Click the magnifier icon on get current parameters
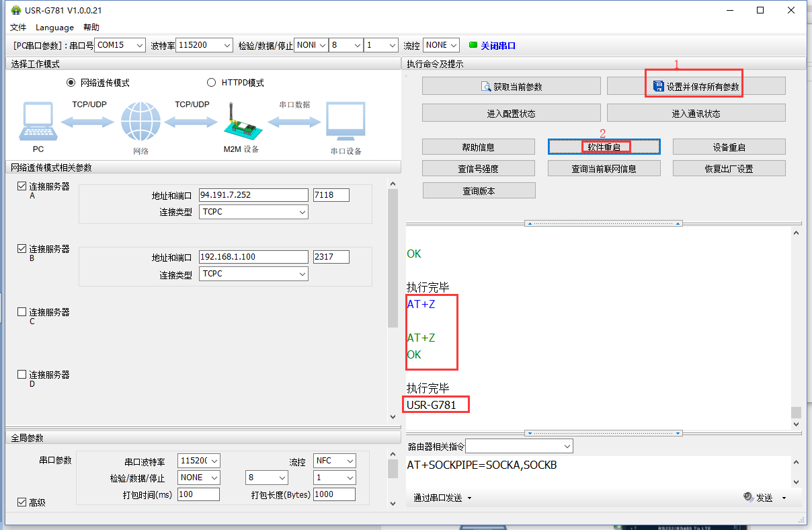The height and width of the screenshot is (530, 812). click(x=486, y=86)
